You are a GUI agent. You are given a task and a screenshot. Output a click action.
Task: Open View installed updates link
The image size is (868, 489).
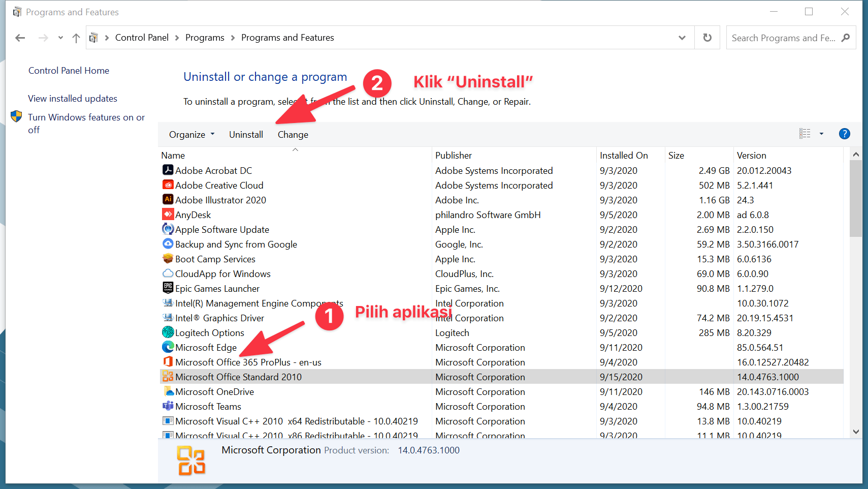click(73, 99)
